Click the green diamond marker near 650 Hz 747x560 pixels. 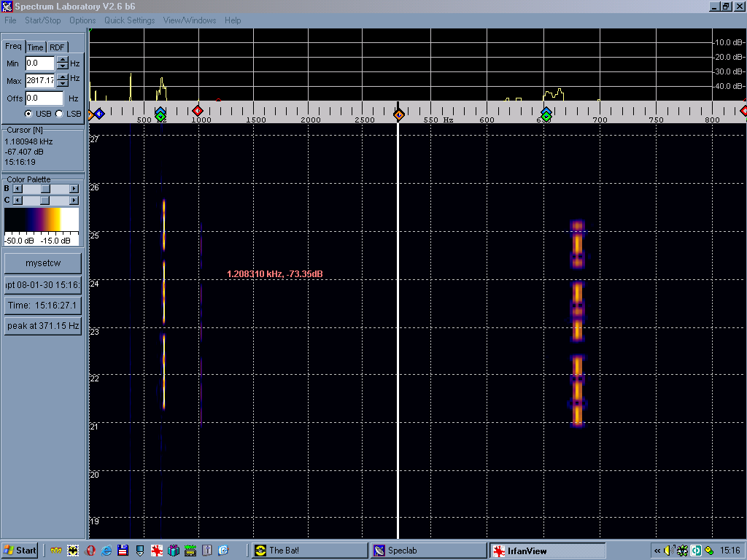(546, 116)
